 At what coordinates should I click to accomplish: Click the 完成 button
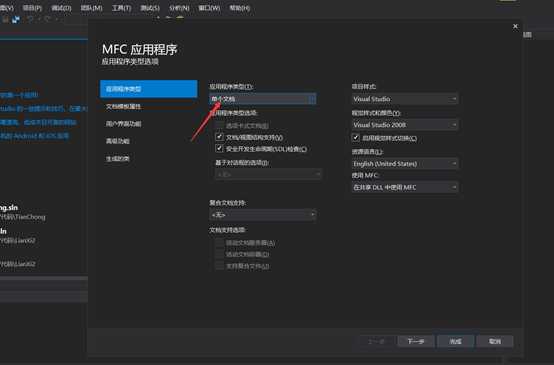pyautogui.click(x=455, y=341)
